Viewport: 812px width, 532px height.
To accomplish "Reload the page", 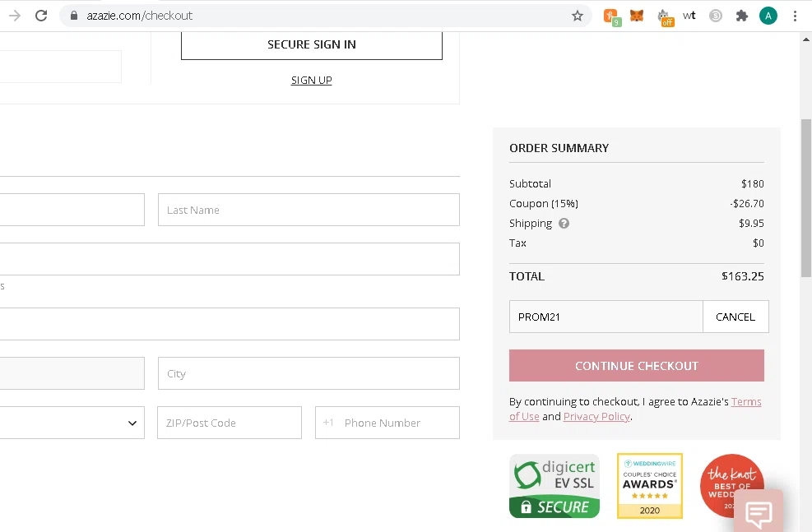I will 41,16.
